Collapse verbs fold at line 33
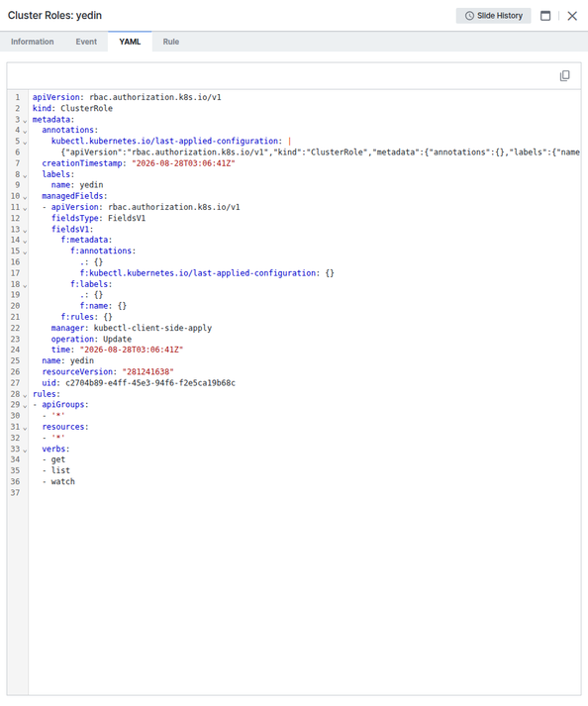 pyautogui.click(x=25, y=450)
